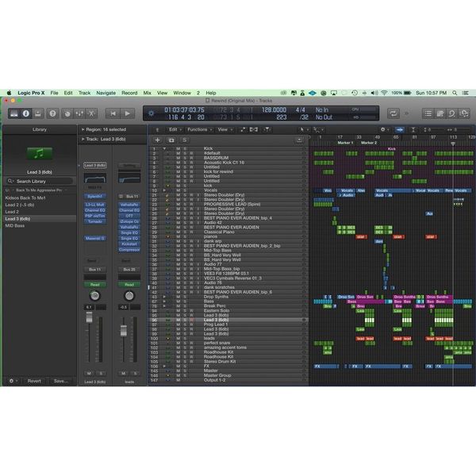The image size is (476, 476).
Task: Open the Functions dropdown menu
Action: pyautogui.click(x=199, y=129)
